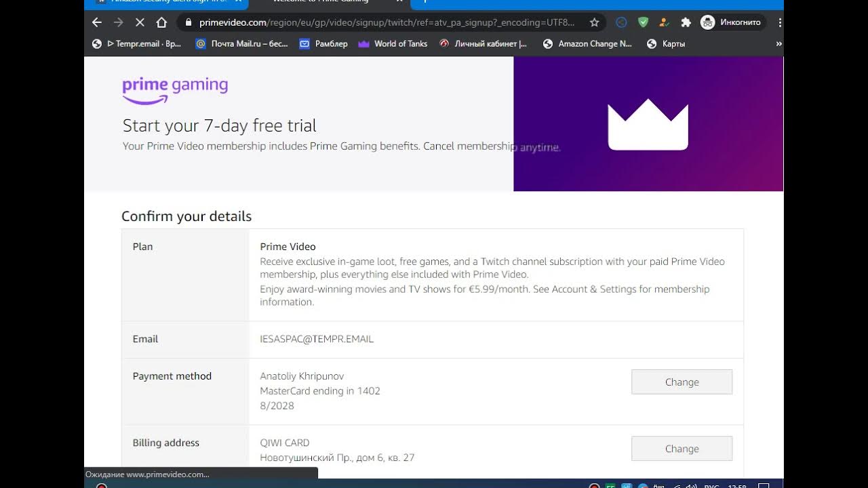
Task: Click the Новотушинский Пр. address line
Action: [x=337, y=457]
